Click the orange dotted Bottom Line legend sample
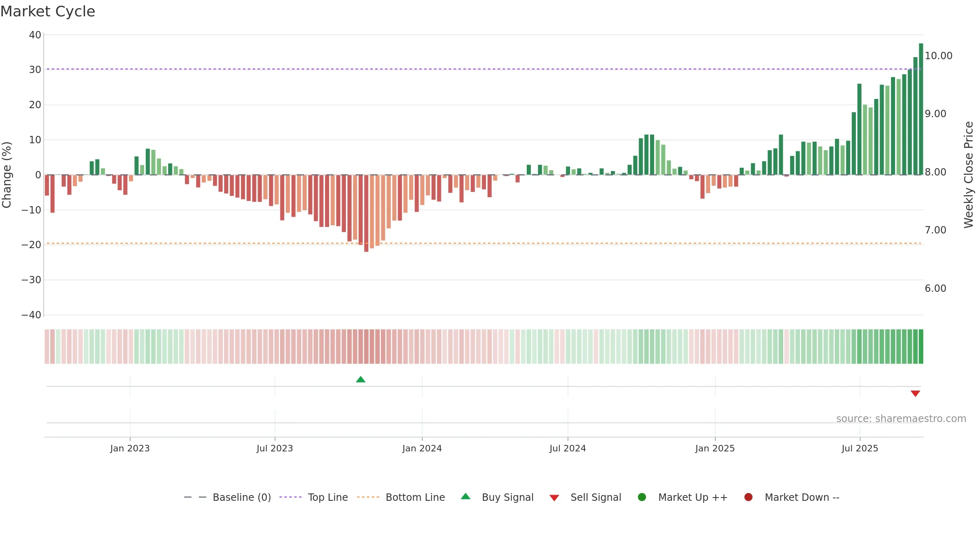The width and height of the screenshot is (980, 551). point(368,497)
